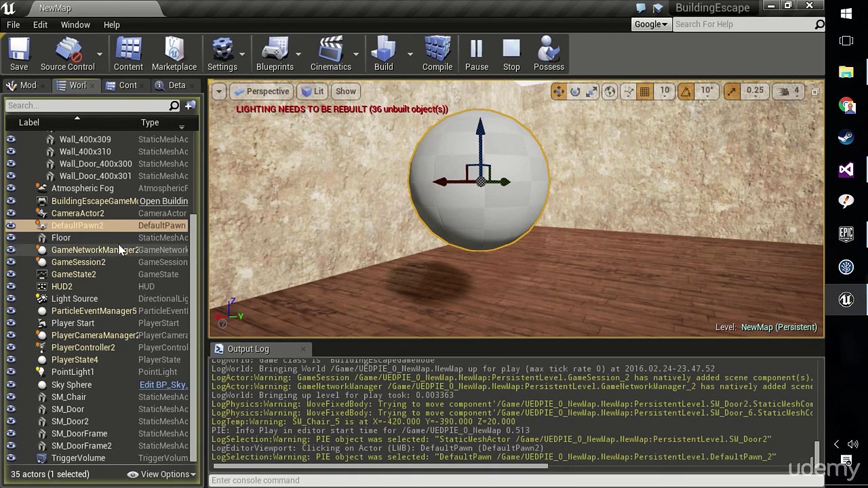Click NewMap (Persistent) level link
This screenshot has width=868, height=488.
(x=779, y=327)
